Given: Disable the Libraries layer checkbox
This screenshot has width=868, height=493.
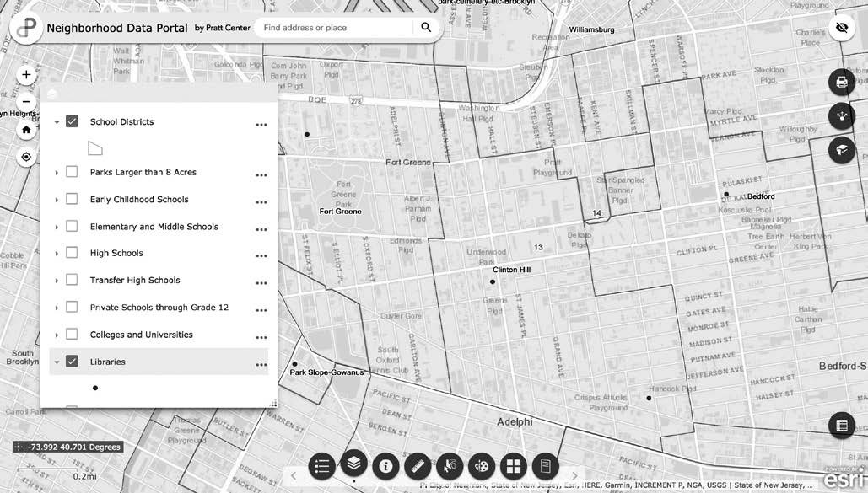Looking at the screenshot, I should [x=72, y=362].
